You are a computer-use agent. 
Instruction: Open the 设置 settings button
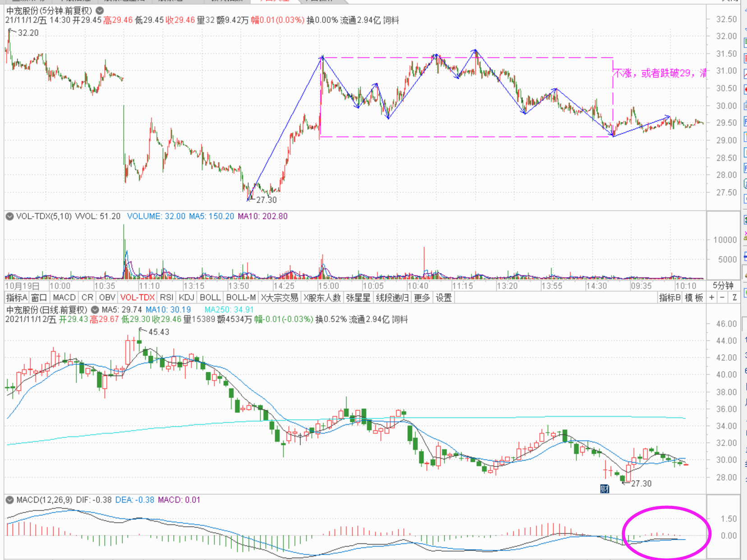tap(443, 298)
